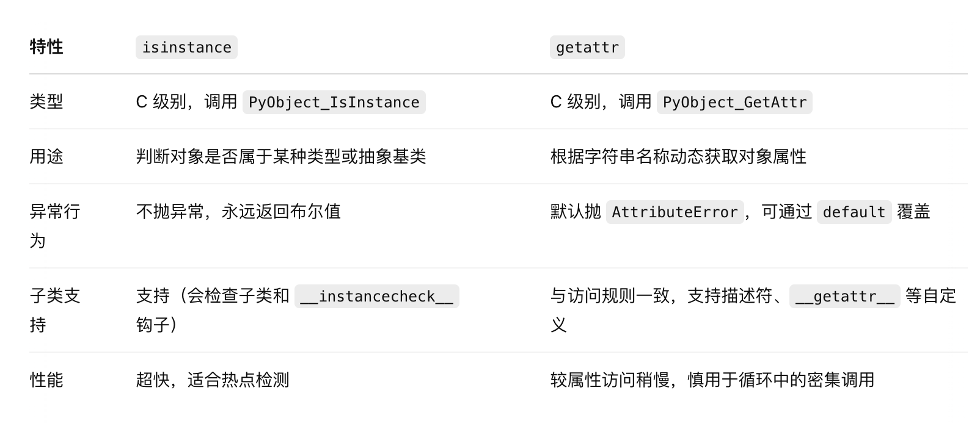Click the 异常行为 row label
Image resolution: width=980 pixels, height=426 pixels.
click(55, 226)
